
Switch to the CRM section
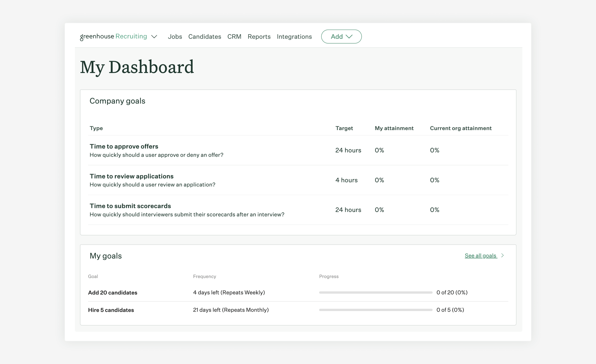234,36
